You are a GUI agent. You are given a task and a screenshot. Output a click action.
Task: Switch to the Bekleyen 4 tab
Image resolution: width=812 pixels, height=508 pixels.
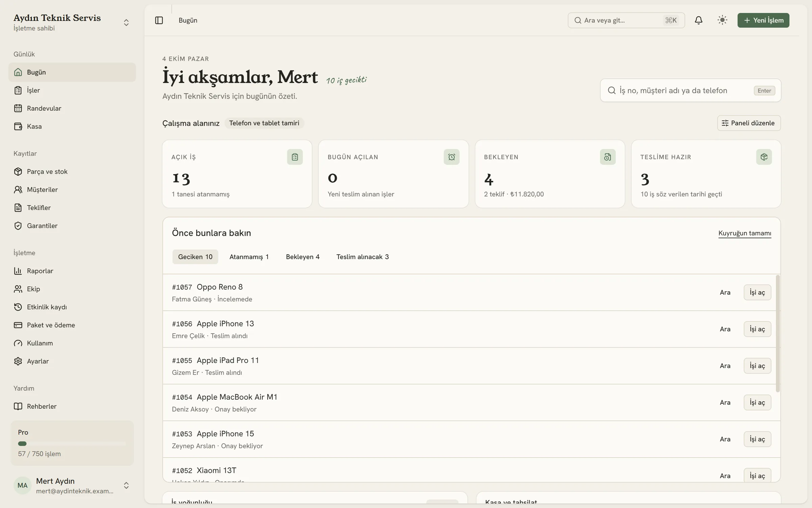[302, 257]
